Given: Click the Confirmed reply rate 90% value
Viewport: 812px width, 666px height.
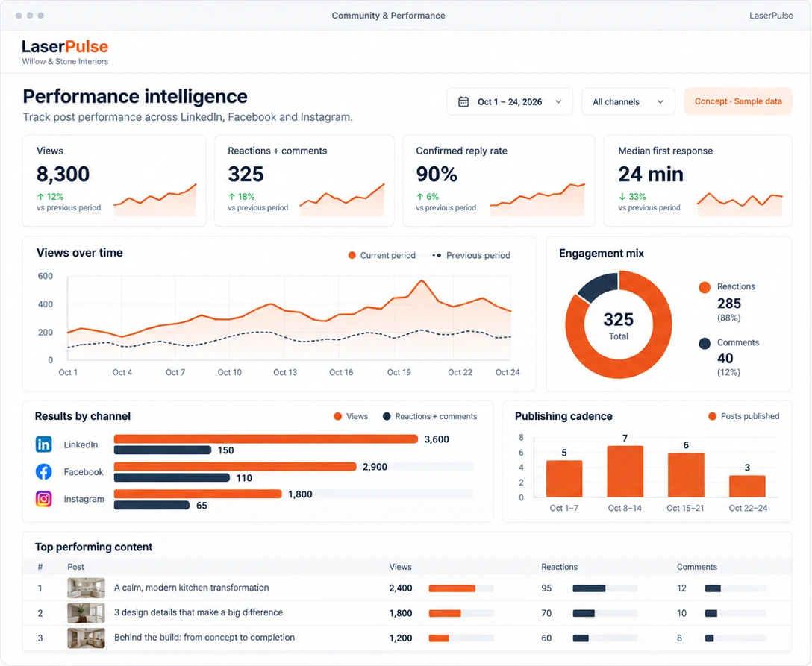Looking at the screenshot, I should 437,174.
